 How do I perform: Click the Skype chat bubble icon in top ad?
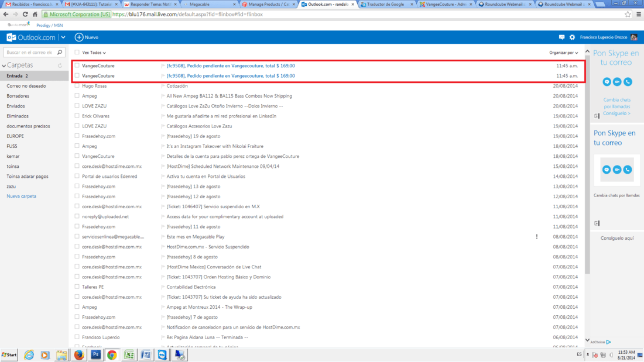(x=607, y=82)
